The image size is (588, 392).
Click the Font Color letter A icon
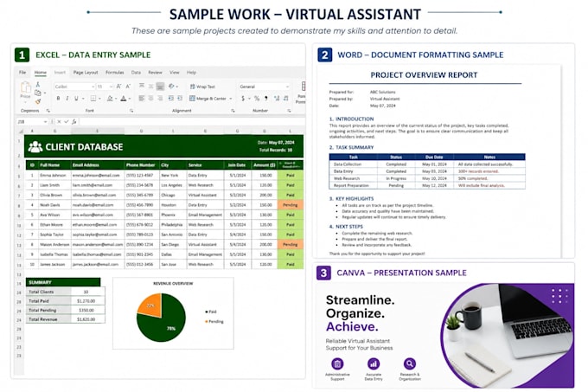(124, 99)
